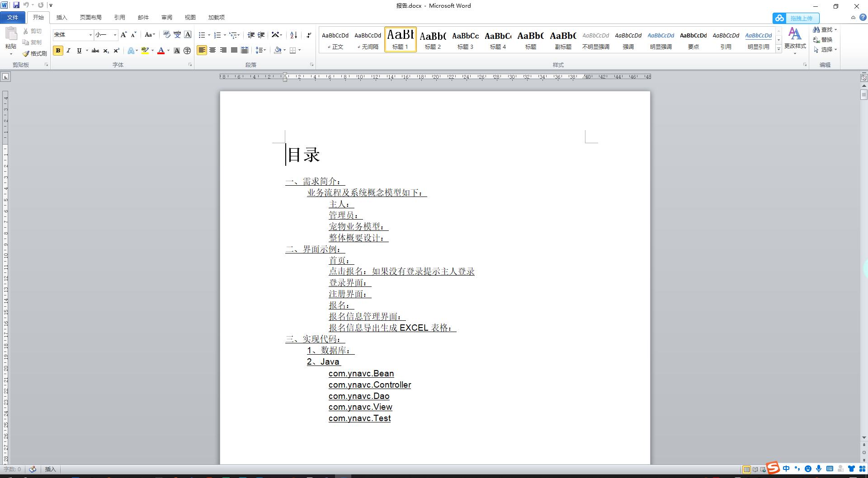Screen dimensions: 868x478
Task: Click the spell check icon in status bar
Action: pyautogui.click(x=33, y=469)
